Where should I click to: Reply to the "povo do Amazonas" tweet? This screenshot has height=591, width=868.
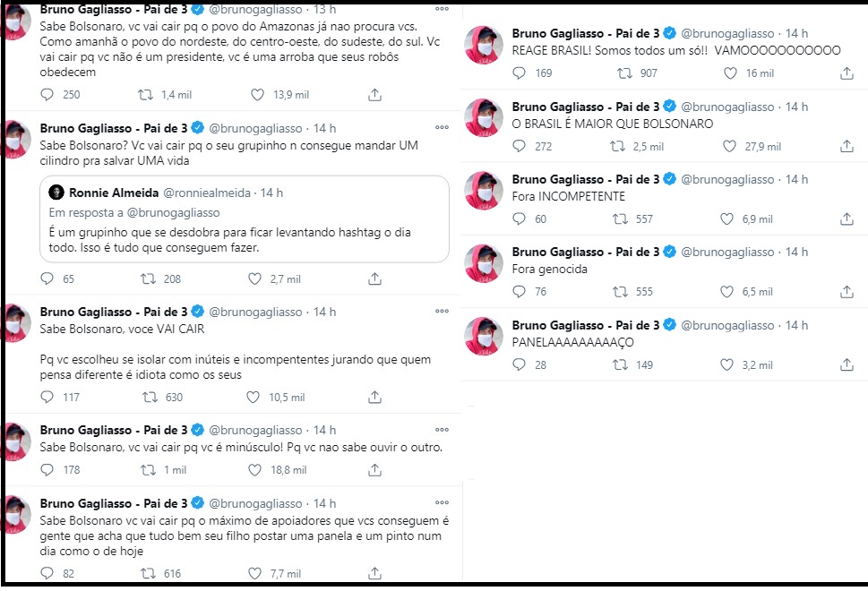[48, 94]
